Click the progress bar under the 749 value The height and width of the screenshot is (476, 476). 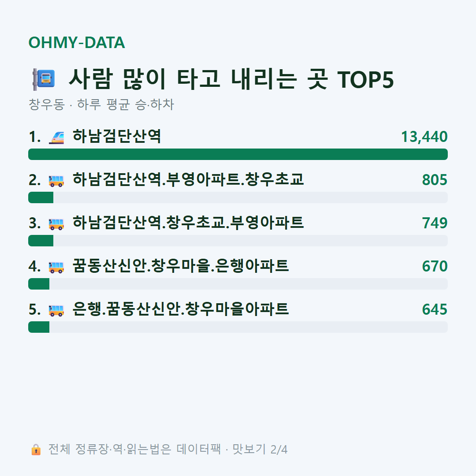click(238, 241)
